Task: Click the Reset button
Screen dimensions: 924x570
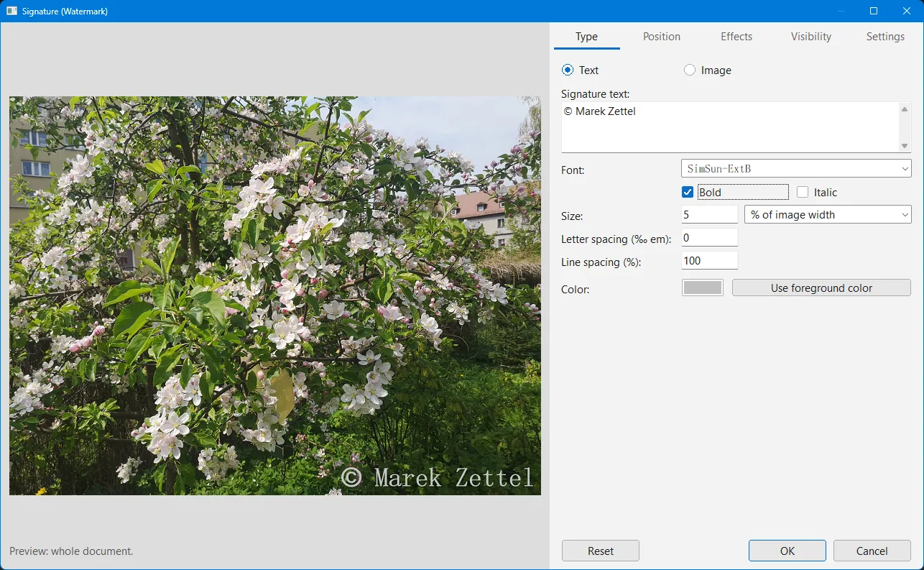Action: [x=600, y=551]
